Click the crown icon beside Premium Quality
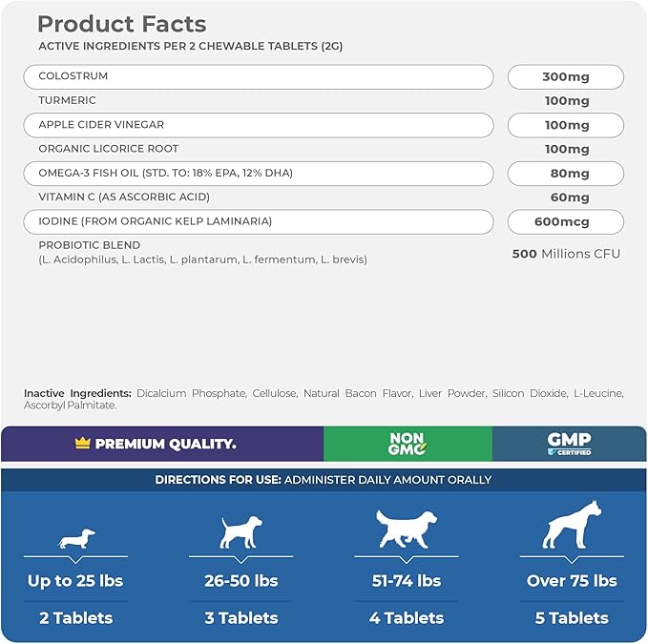This screenshot has width=648, height=644. (x=83, y=444)
